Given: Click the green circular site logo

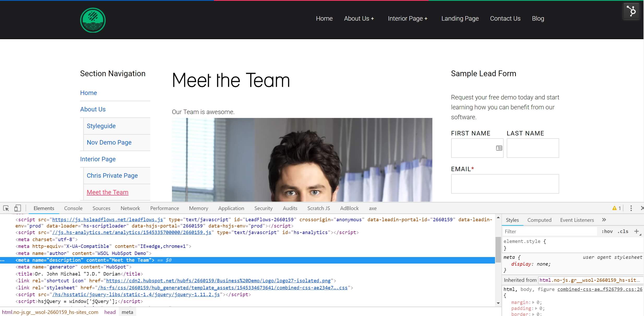Looking at the screenshot, I should 93,20.
